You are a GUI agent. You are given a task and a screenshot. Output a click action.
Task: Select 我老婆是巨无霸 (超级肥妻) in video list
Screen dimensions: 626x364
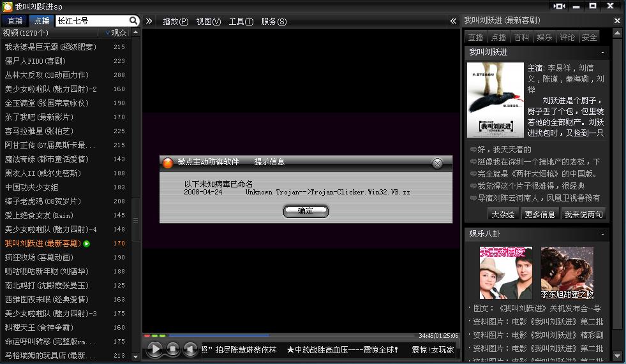65,47
